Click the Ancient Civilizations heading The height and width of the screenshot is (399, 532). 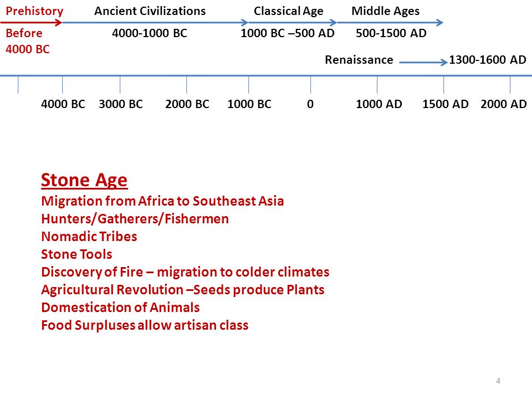click(x=150, y=11)
